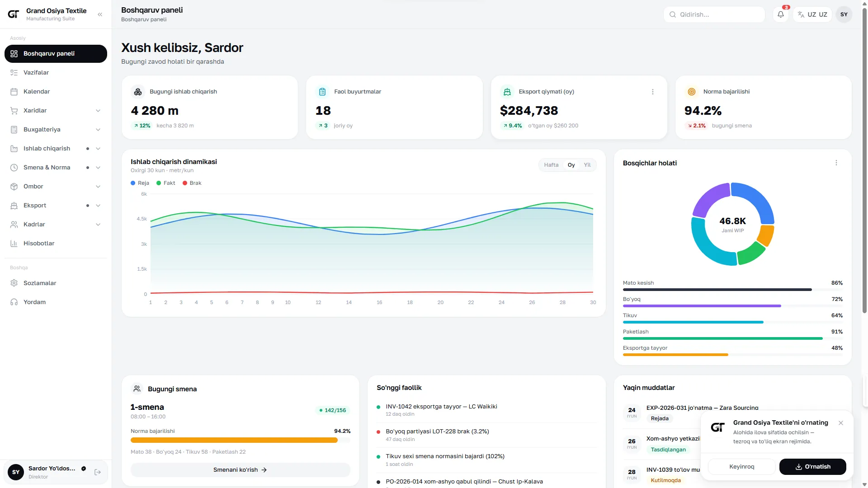Switch chart range to Yil

tap(587, 165)
